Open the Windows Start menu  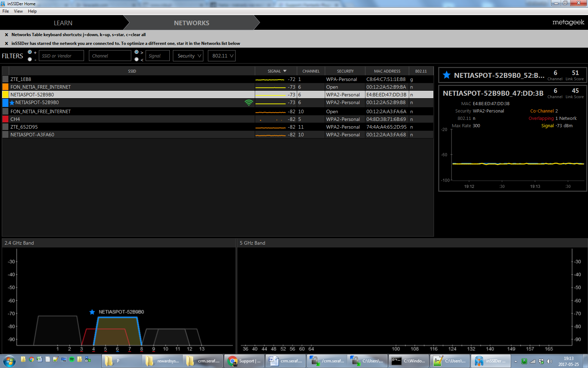9,361
